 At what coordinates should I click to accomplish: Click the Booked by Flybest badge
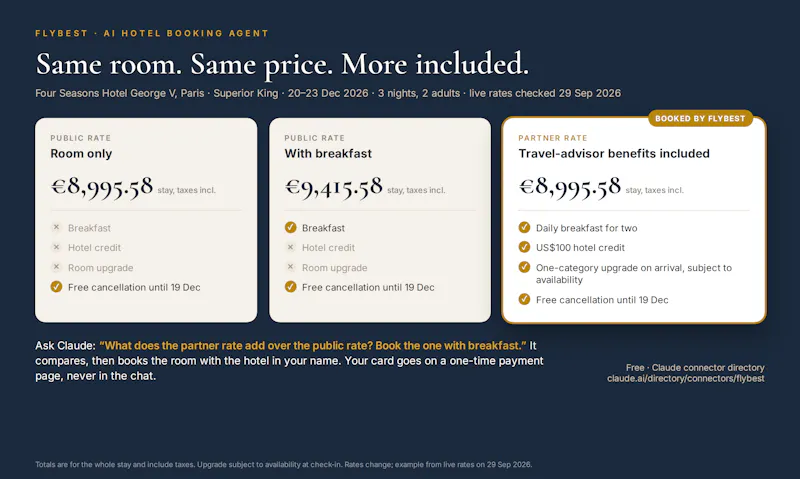[x=700, y=118]
